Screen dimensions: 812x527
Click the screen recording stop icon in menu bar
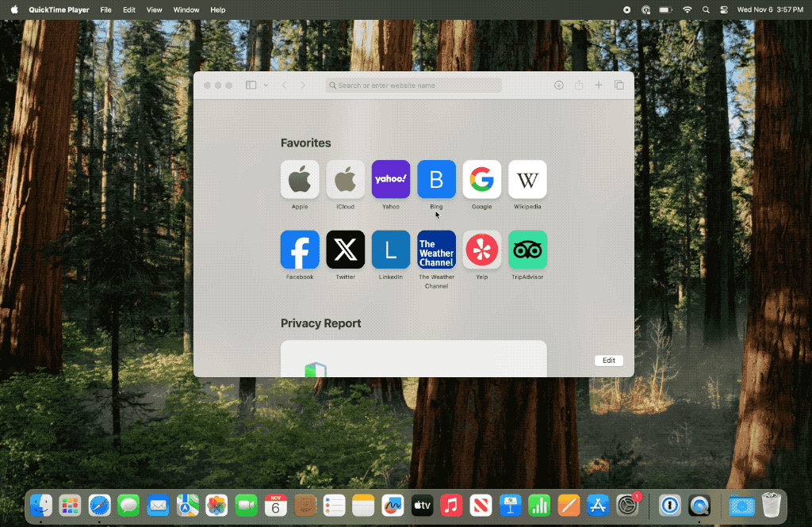pyautogui.click(x=626, y=10)
